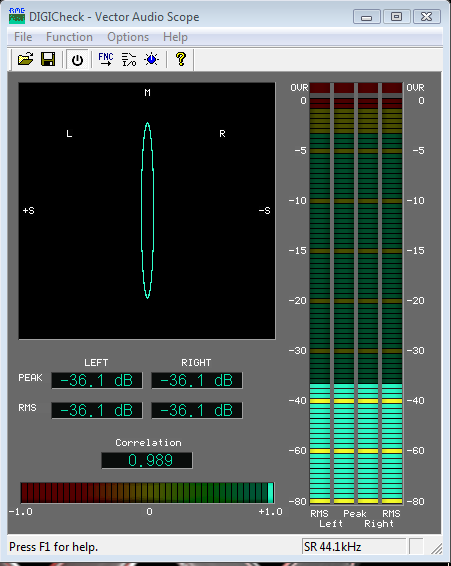The height and width of the screenshot is (566, 451).
Task: Click the blue light display settings icon
Action: point(151,59)
